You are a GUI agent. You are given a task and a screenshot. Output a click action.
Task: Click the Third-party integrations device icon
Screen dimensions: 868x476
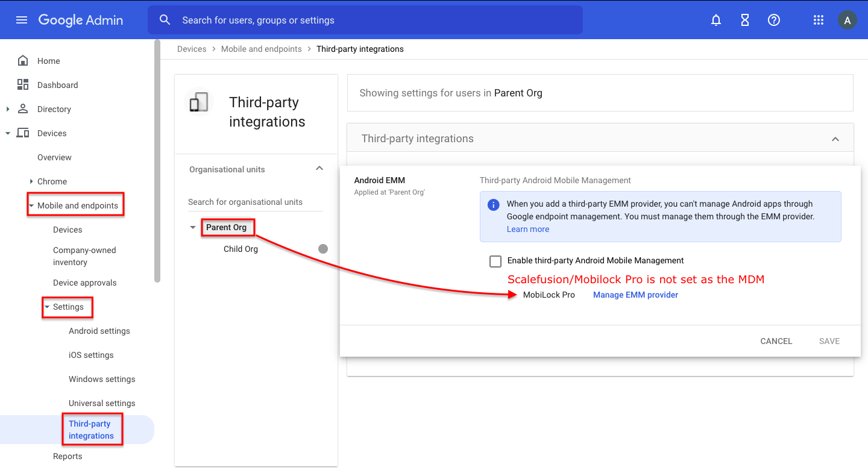[x=199, y=102]
